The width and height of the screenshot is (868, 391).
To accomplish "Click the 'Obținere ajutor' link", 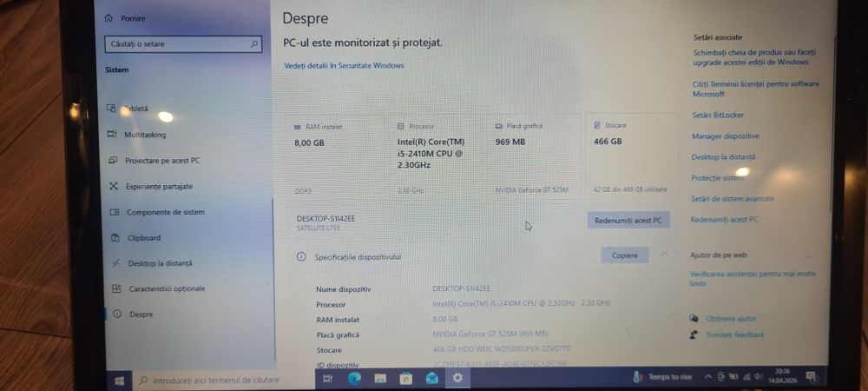I will click(731, 319).
